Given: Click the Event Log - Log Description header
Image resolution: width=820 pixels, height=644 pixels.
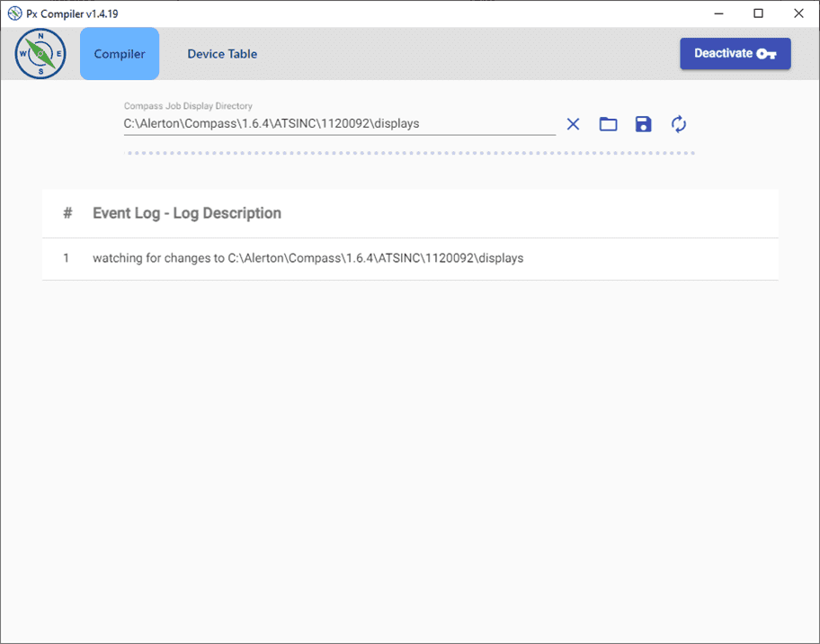Looking at the screenshot, I should pyautogui.click(x=187, y=213).
